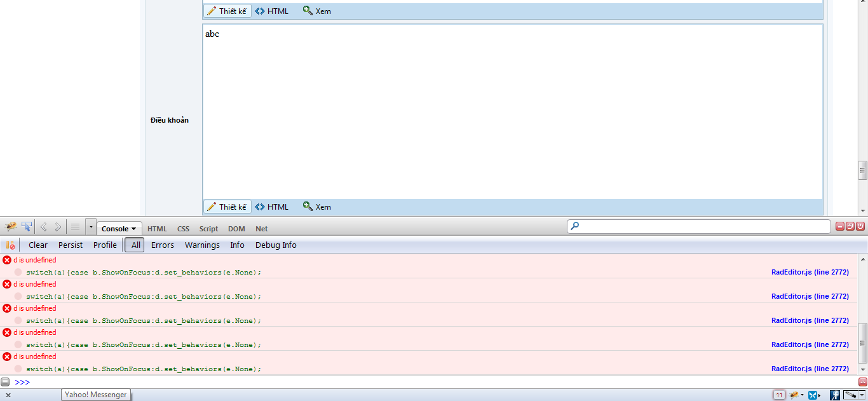Close the add-on bar with X
The width and height of the screenshot is (868, 401).
8,395
